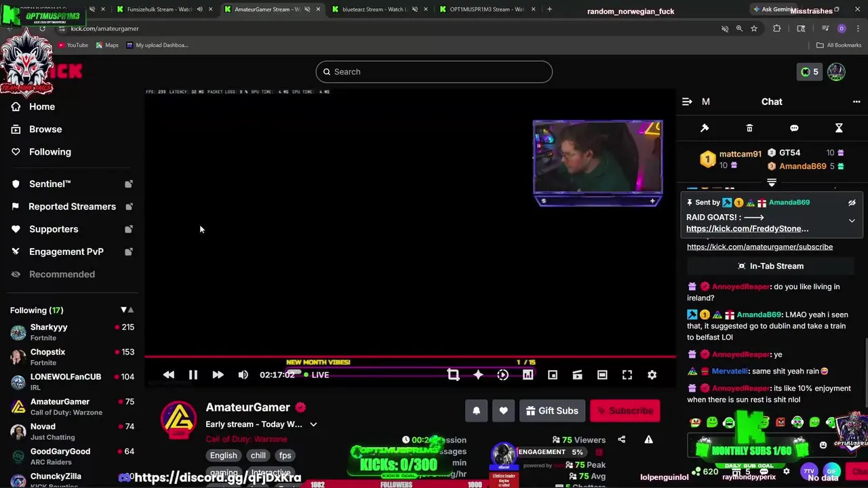Image resolution: width=868 pixels, height=488 pixels.
Task: Go to Home in the sidebar
Action: click(42, 106)
